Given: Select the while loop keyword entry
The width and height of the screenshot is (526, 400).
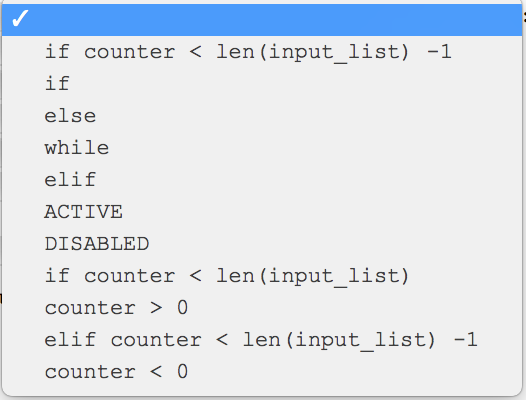Looking at the screenshot, I should coord(262,148).
